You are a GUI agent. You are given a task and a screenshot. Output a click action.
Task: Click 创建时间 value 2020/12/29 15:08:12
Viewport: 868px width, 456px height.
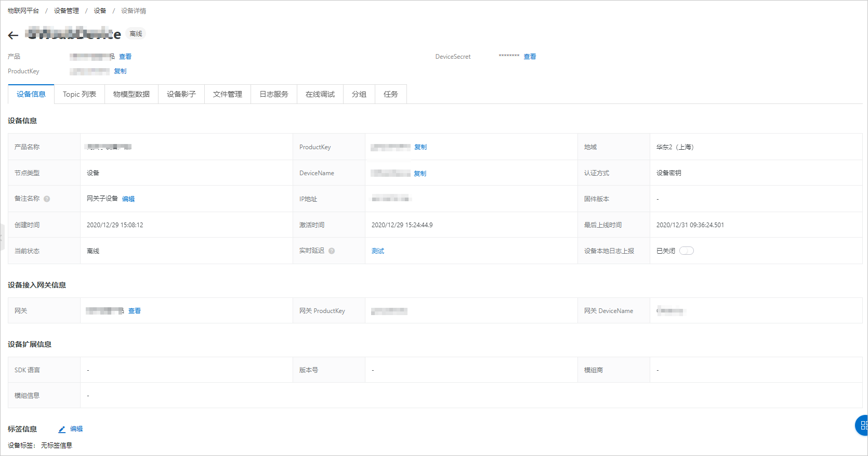click(x=115, y=225)
